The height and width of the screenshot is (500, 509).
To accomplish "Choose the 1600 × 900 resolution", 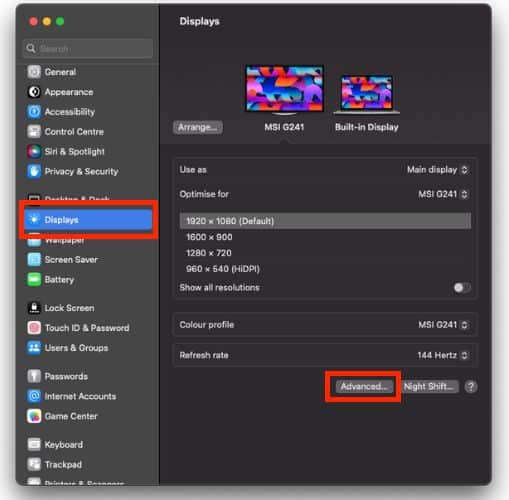I will (x=209, y=237).
